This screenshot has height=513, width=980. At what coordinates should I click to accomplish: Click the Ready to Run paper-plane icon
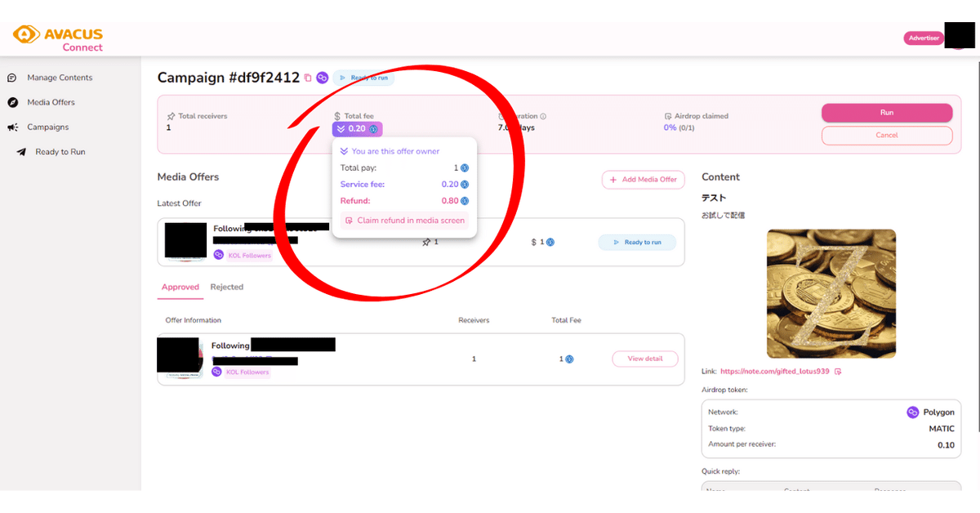tap(21, 152)
